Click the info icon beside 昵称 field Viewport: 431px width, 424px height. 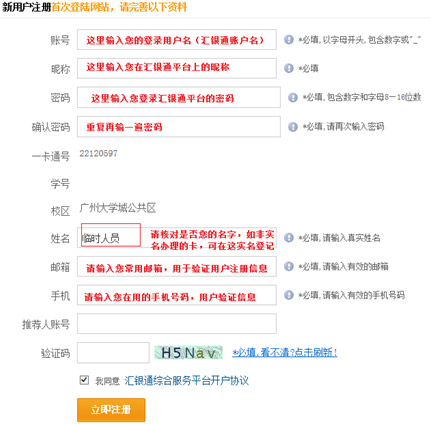[289, 68]
